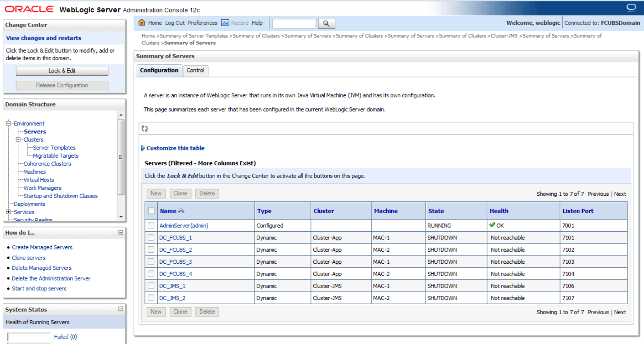The width and height of the screenshot is (644, 344).
Task: Collapse the System Status panel
Action: (121, 309)
